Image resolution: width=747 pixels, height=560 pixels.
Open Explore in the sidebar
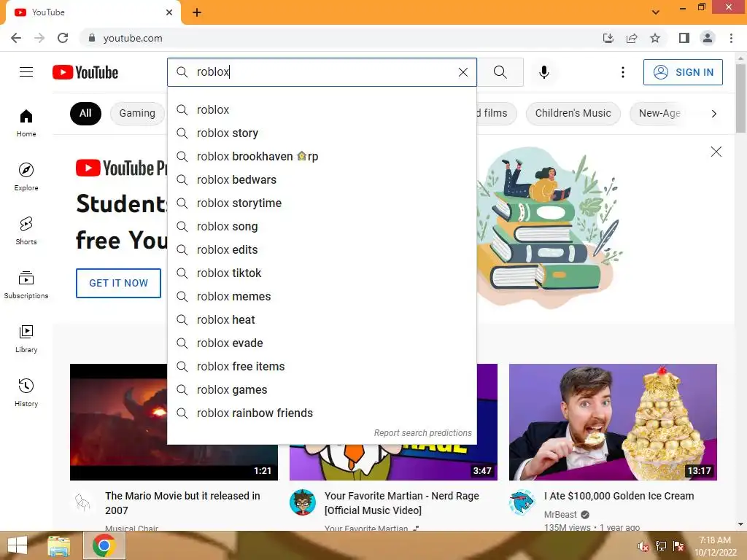26,177
